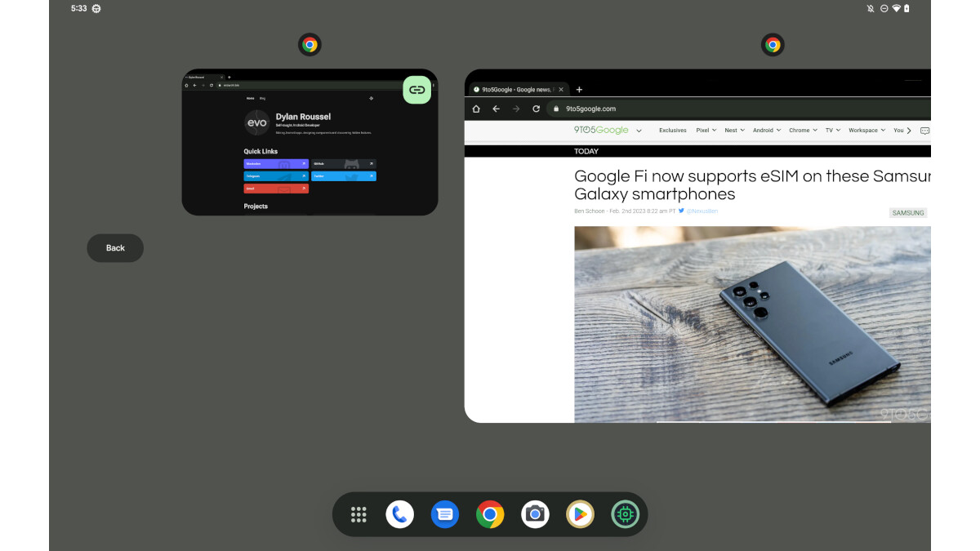Open the Chrome dropdown in site navigation
Image resolution: width=980 pixels, height=551 pixels.
coord(803,131)
